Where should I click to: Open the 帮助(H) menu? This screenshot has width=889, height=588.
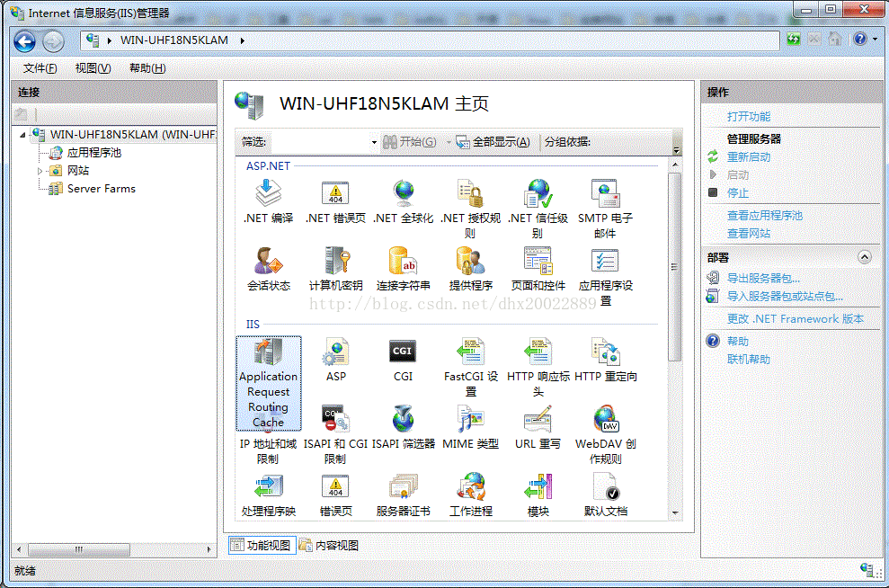click(147, 68)
